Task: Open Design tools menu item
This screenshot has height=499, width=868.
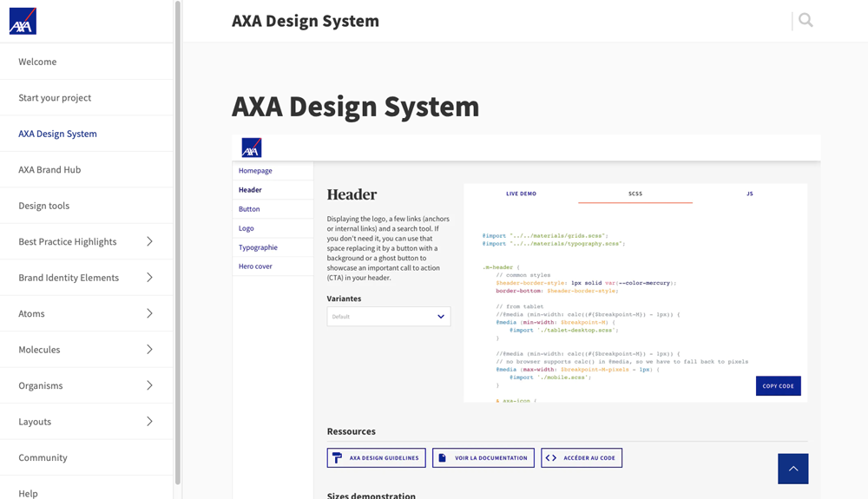Action: (x=86, y=206)
